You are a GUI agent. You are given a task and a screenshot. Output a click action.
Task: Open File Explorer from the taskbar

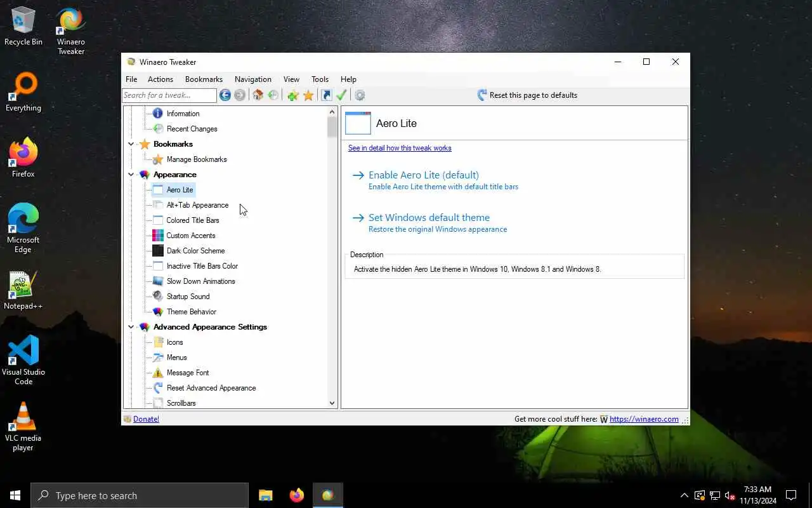(266, 495)
